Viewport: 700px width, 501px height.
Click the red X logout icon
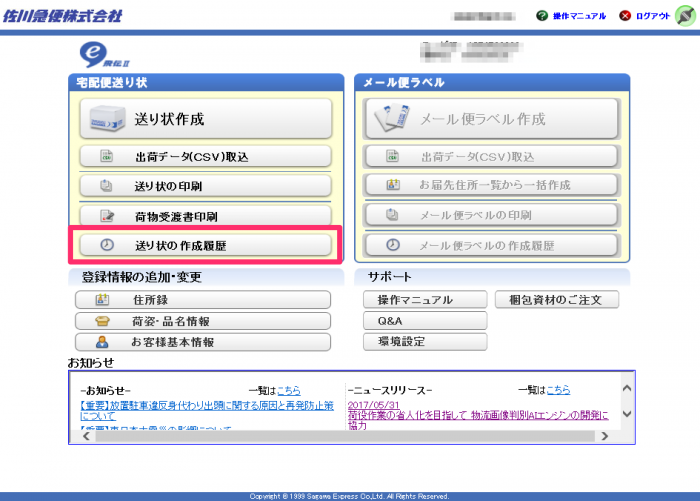click(625, 16)
